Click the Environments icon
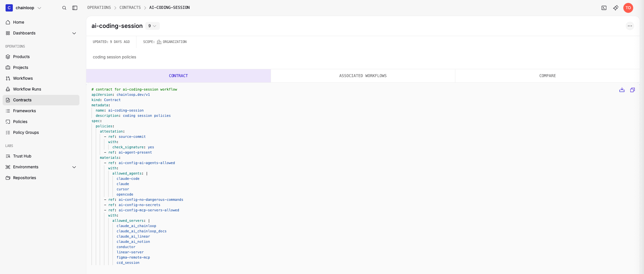 [8, 167]
